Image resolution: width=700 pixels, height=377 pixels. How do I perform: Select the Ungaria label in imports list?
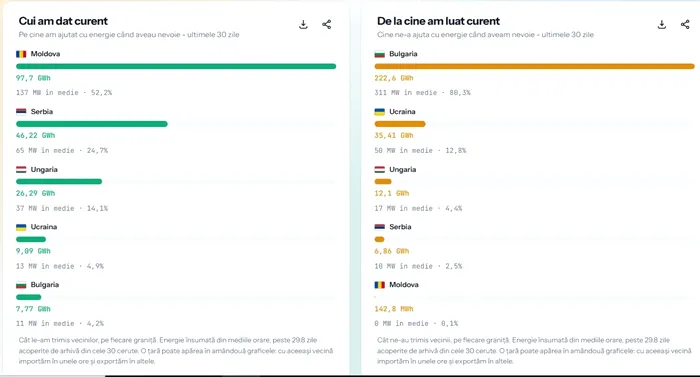coord(403,170)
